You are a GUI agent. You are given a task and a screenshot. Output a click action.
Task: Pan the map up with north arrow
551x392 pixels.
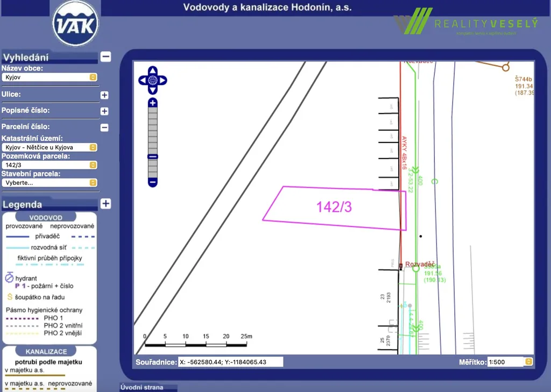coord(153,70)
